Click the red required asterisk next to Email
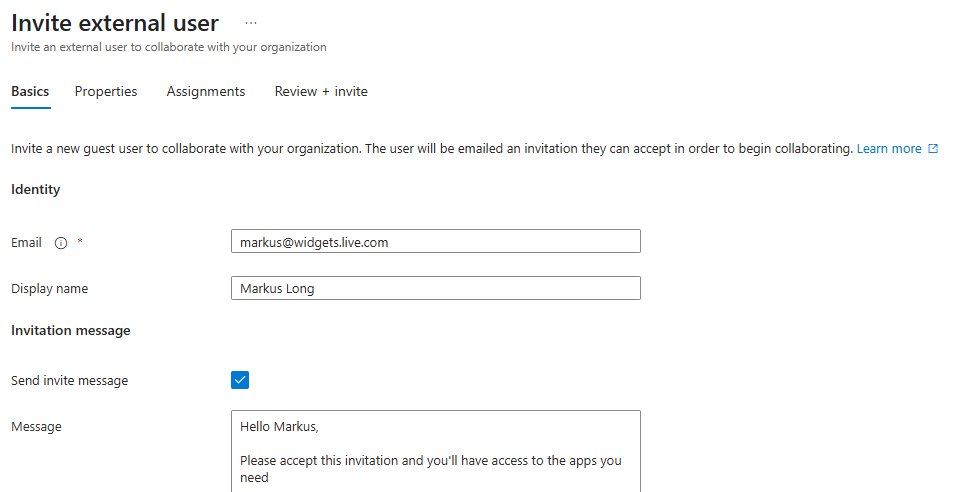953x492 pixels. pos(79,243)
